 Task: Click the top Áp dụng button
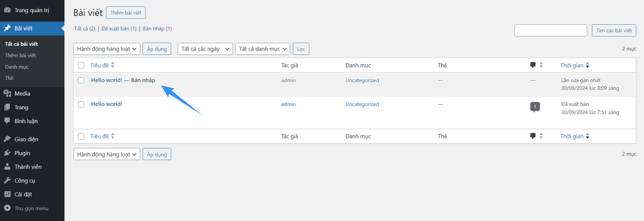157,49
